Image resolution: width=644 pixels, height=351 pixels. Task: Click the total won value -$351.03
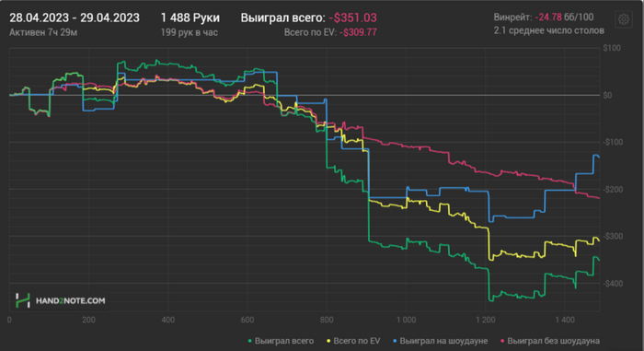[352, 18]
